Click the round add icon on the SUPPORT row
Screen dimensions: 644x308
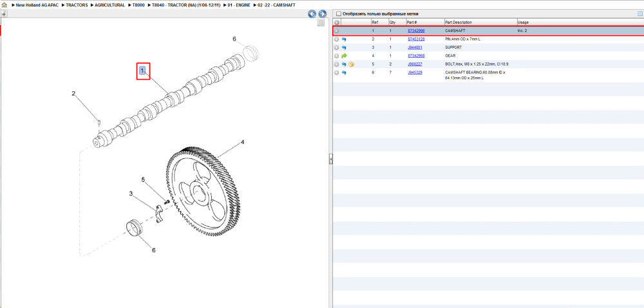point(336,48)
